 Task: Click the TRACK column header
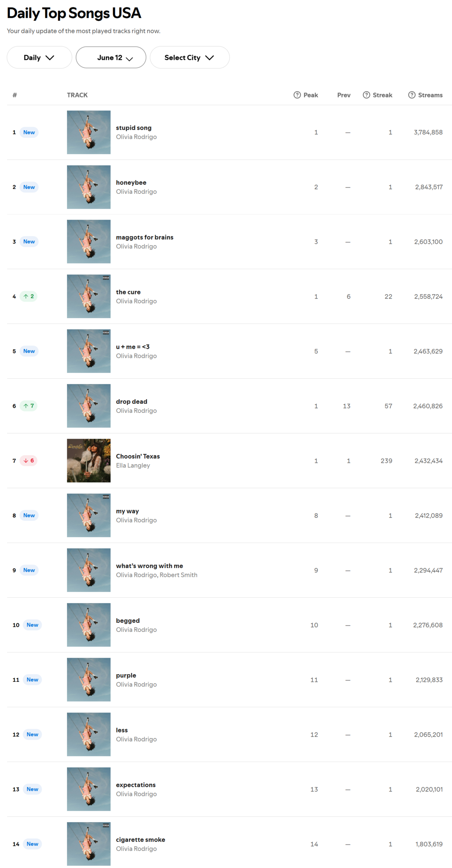[77, 95]
